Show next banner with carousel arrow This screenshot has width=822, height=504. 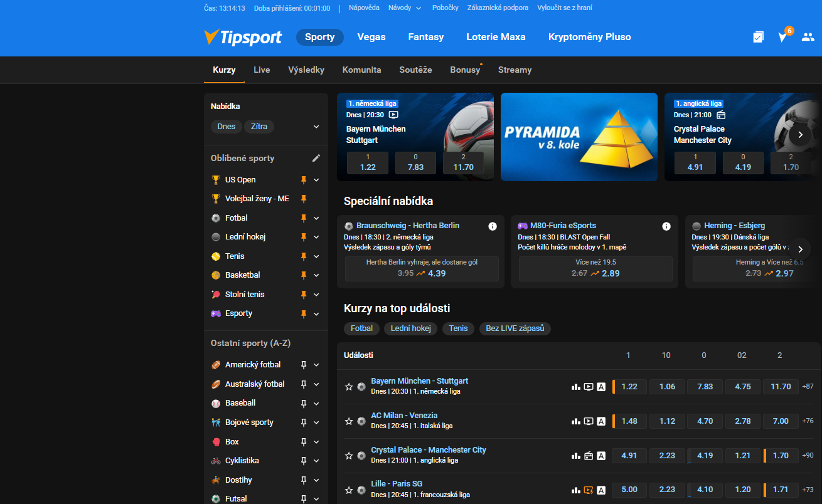coord(800,134)
